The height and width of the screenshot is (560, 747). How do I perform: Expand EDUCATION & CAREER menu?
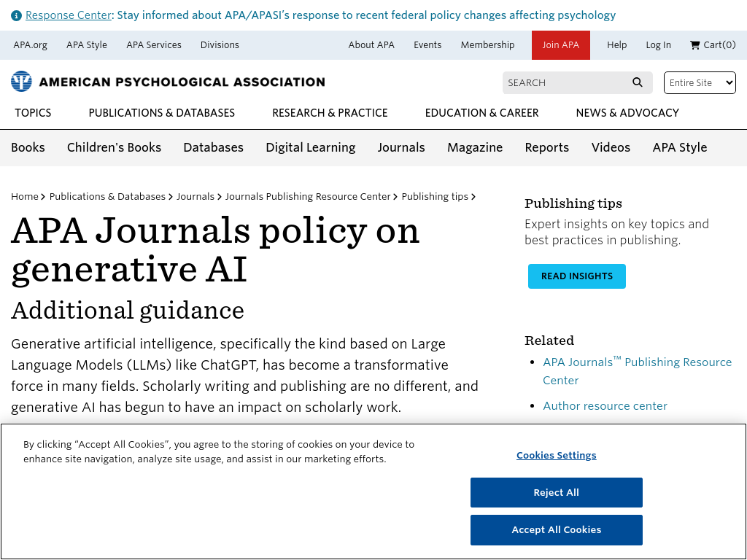tap(481, 113)
